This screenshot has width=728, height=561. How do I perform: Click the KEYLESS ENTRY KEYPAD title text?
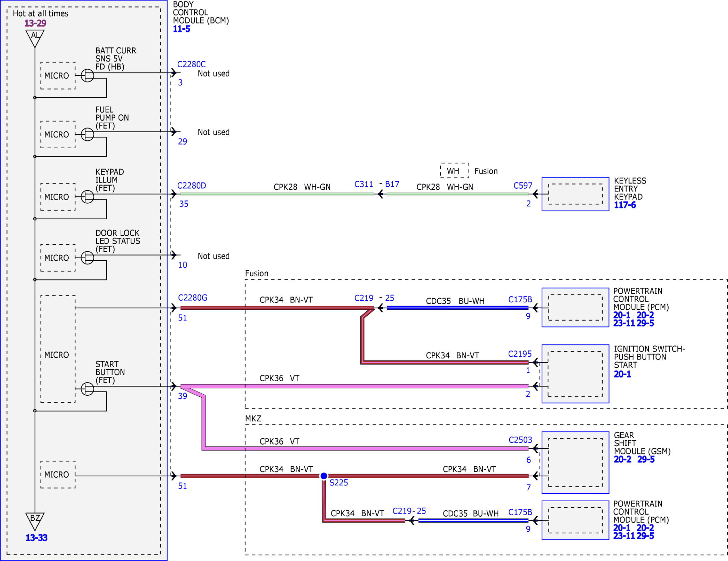point(630,189)
